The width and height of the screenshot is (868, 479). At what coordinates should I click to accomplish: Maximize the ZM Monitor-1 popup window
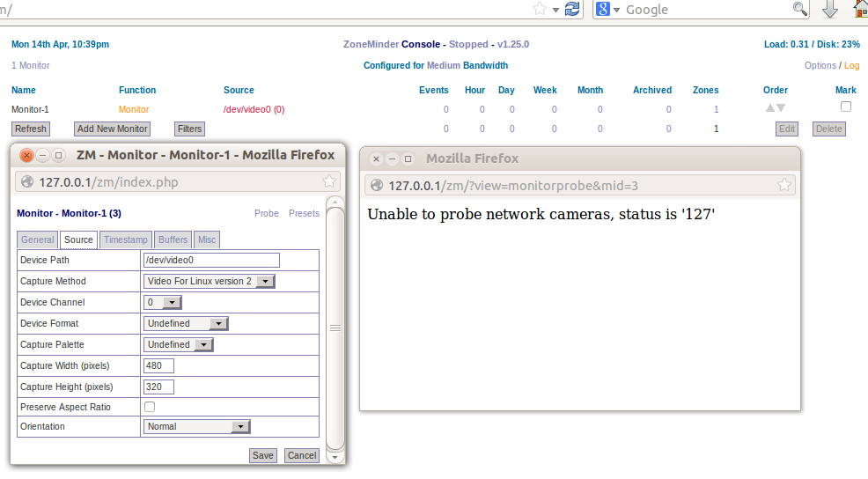[59, 156]
